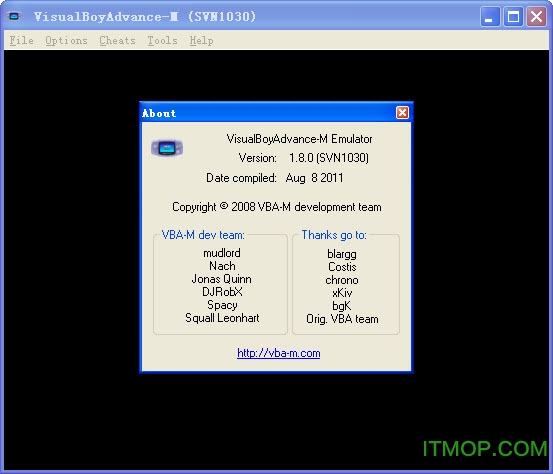Click the VisualBoyAdvance-M (SVN1030) window title
The image size is (553, 474).
tap(145, 16)
